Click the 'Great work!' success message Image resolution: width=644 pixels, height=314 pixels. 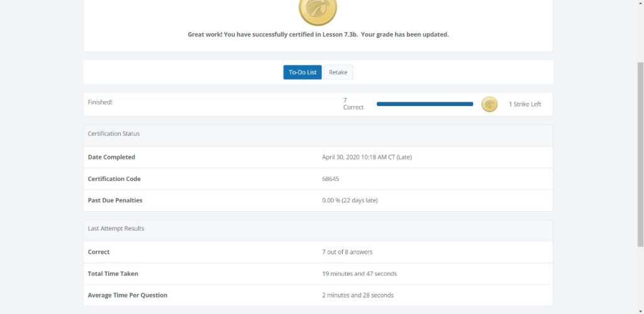pyautogui.click(x=318, y=35)
